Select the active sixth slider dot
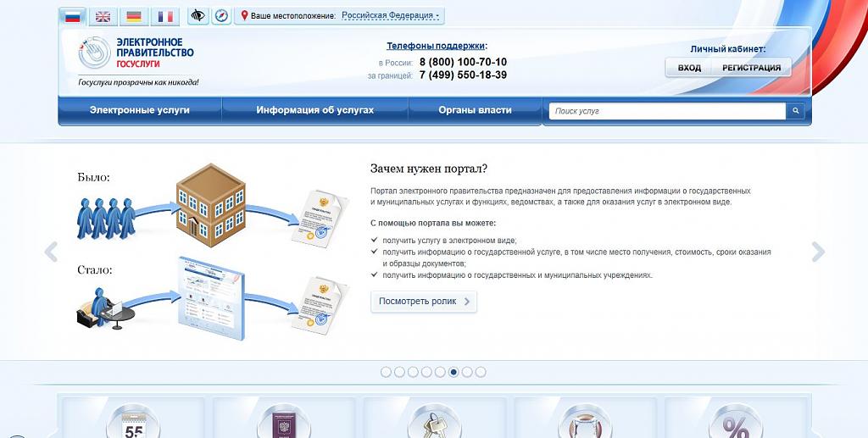This screenshot has width=868, height=438. tap(453, 372)
